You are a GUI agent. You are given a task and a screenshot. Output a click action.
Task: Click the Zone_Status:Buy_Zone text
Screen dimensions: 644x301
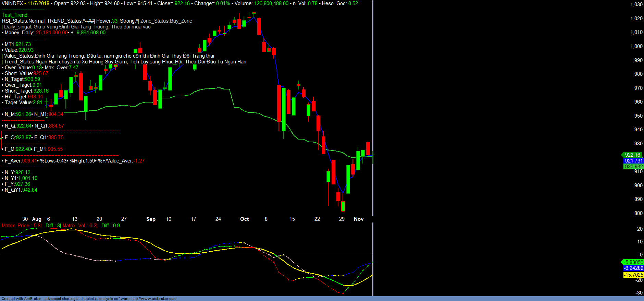click(x=166, y=21)
